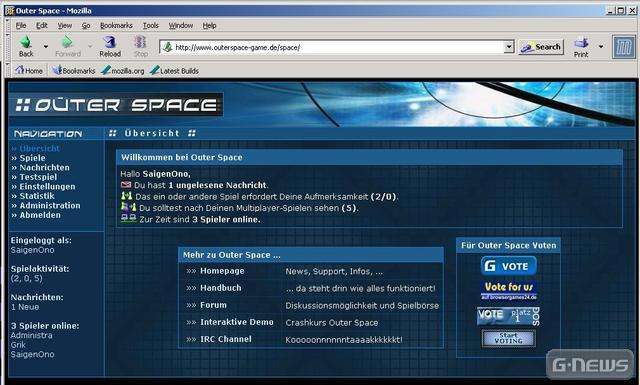This screenshot has height=385, width=640.
Task: Click the Back navigation arrow icon
Action: pos(26,42)
